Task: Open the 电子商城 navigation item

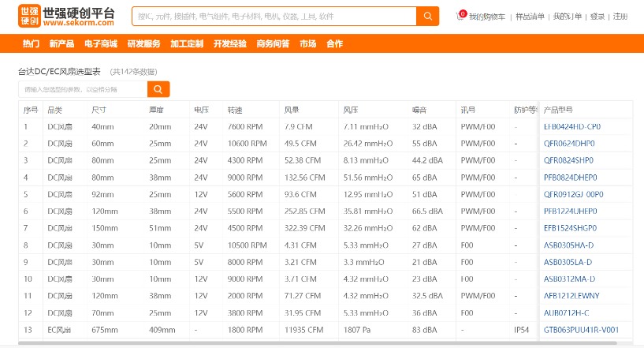Action: point(101,44)
